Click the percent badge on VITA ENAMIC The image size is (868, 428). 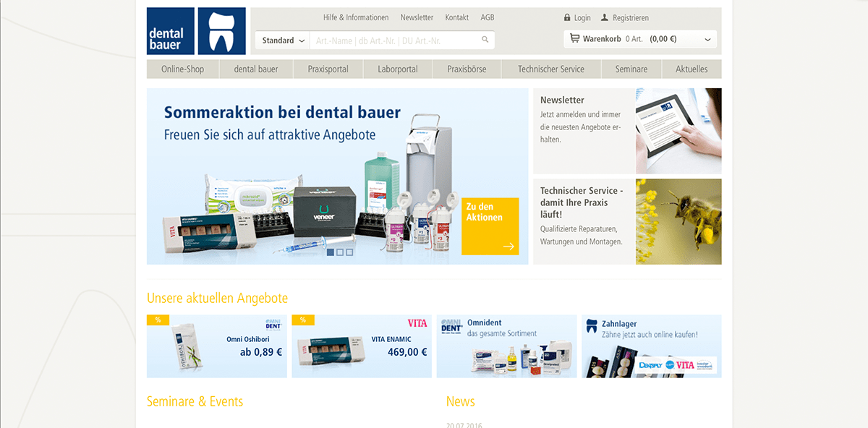pyautogui.click(x=302, y=320)
